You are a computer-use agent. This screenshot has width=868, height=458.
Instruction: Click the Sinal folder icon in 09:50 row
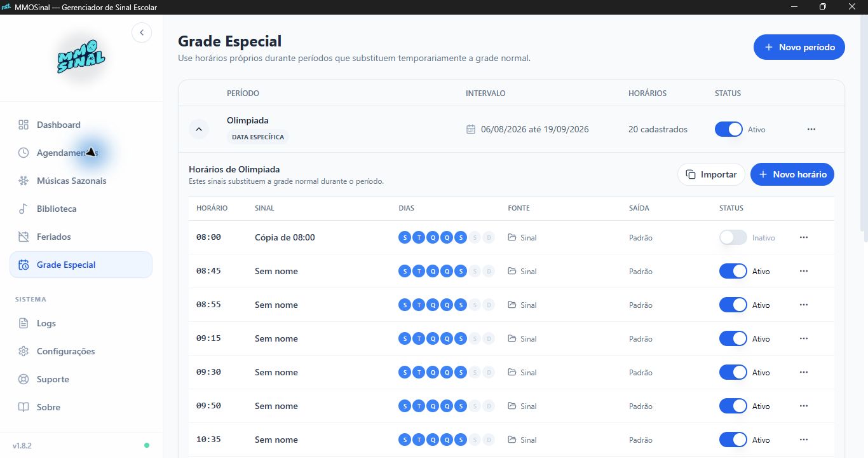tap(512, 406)
